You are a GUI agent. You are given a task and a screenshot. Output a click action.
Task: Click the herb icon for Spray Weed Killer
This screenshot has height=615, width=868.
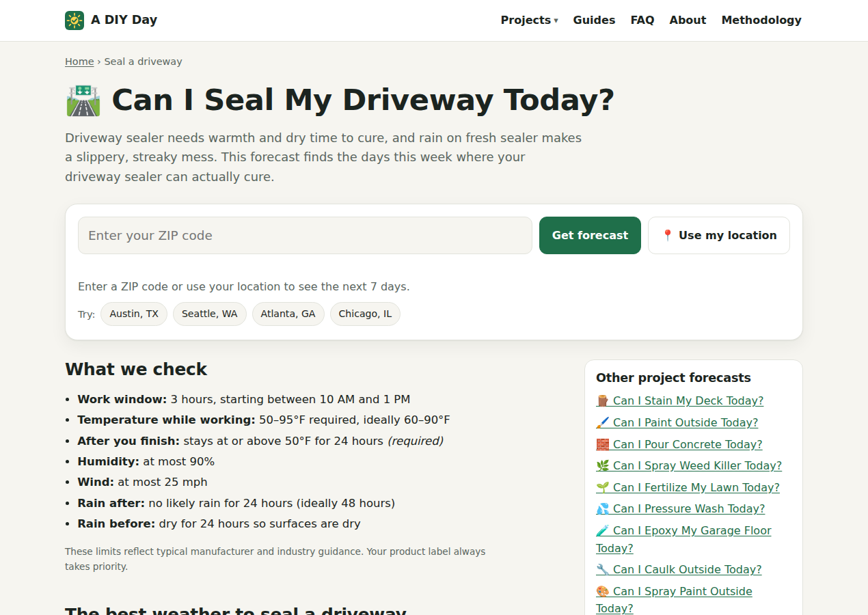click(602, 466)
